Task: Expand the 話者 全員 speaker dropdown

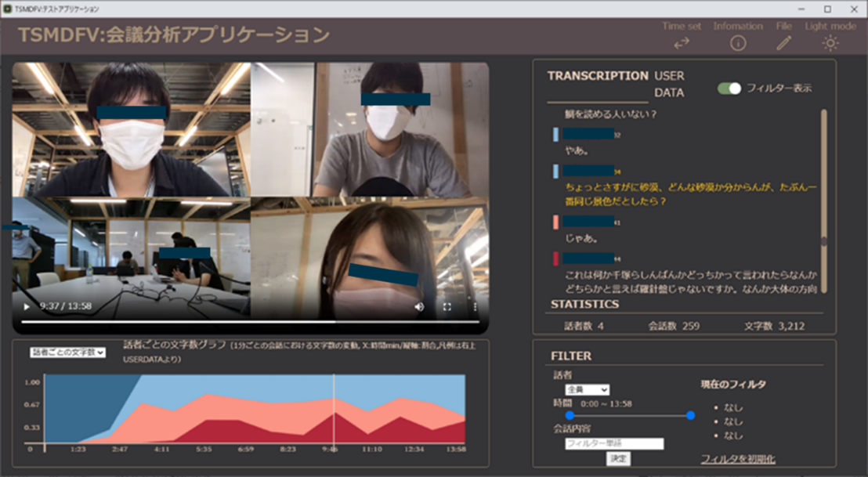Action: click(x=587, y=389)
